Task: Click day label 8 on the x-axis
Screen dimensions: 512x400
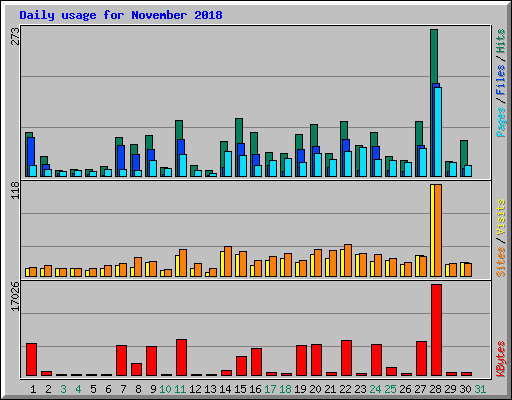Action: pos(138,389)
